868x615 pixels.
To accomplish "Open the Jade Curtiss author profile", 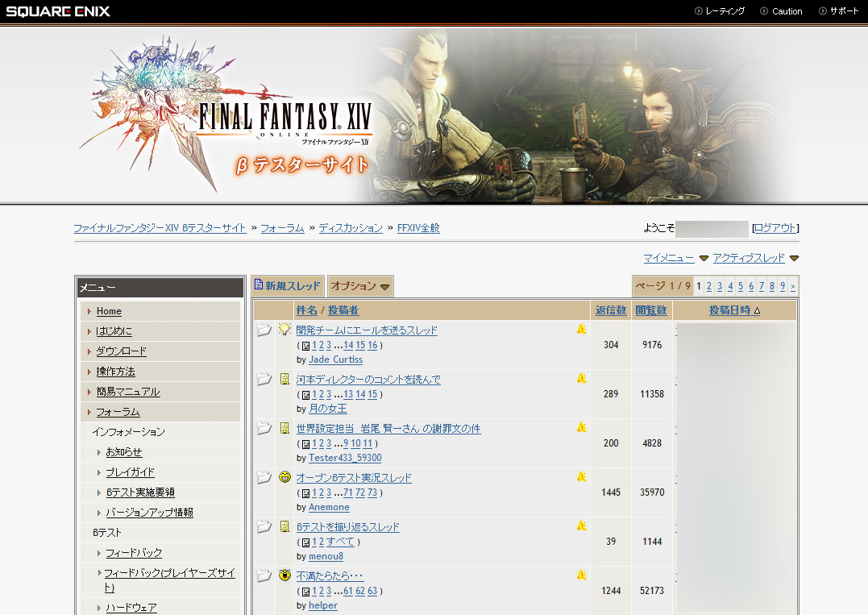I will [335, 359].
